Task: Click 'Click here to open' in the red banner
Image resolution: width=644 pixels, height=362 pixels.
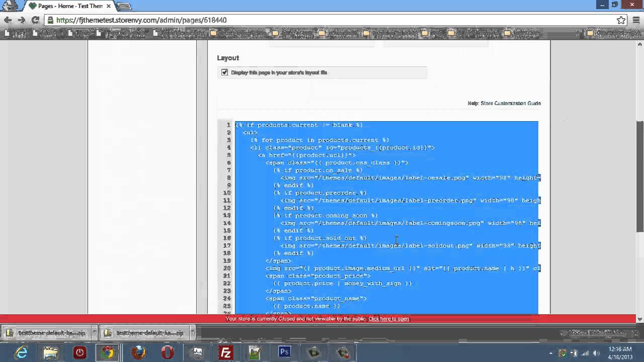Action: pyautogui.click(x=388, y=319)
